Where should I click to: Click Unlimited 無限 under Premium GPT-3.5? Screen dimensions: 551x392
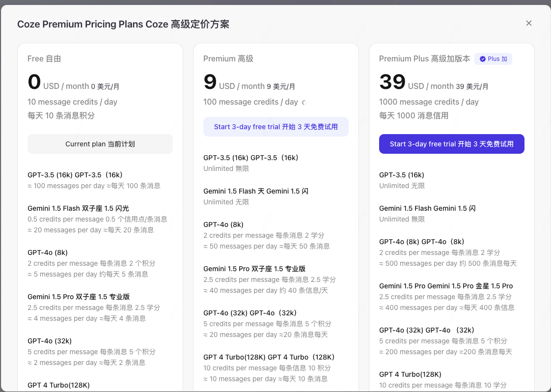coord(226,169)
